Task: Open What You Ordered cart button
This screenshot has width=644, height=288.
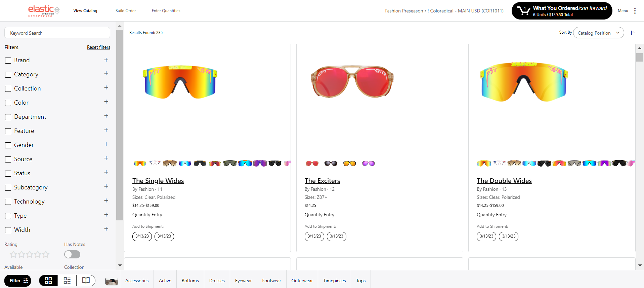Action: point(562,11)
